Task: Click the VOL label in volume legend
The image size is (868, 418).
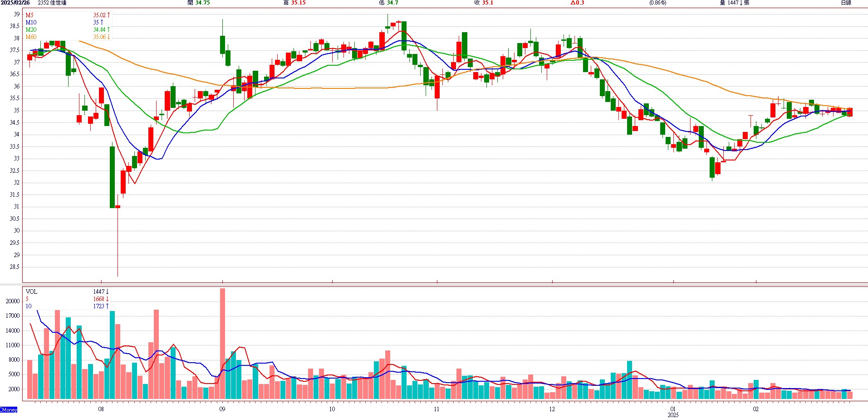Action: [31, 292]
